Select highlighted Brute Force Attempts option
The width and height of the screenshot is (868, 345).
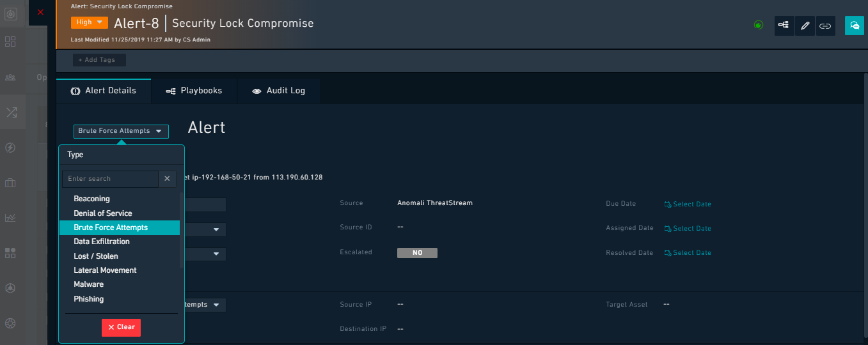click(x=120, y=227)
